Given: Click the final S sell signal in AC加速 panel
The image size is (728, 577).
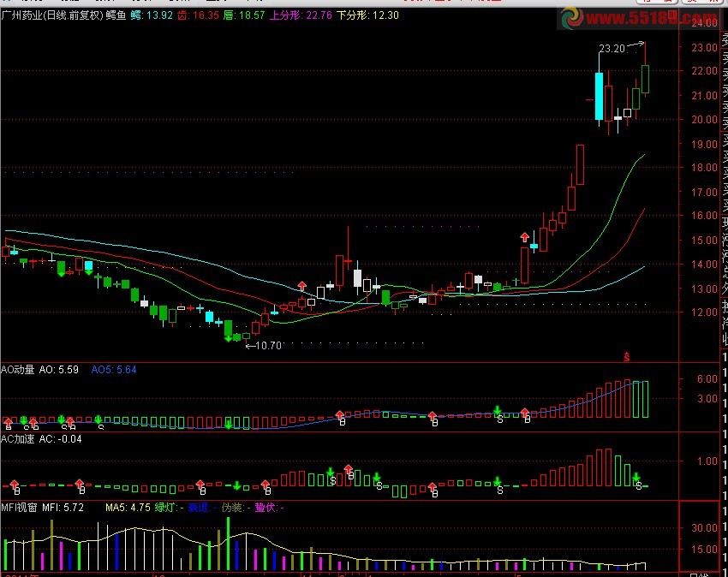Looking at the screenshot, I should [639, 485].
